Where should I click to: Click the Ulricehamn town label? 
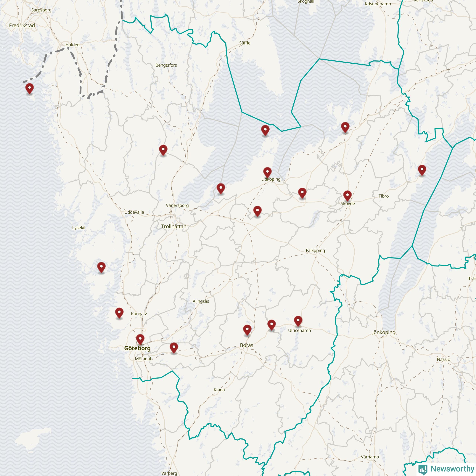(300, 330)
